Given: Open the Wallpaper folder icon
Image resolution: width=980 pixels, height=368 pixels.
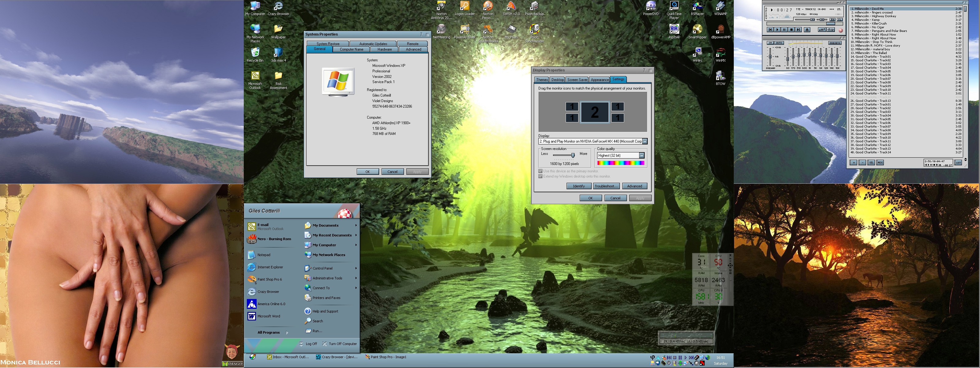Looking at the screenshot, I should [278, 32].
